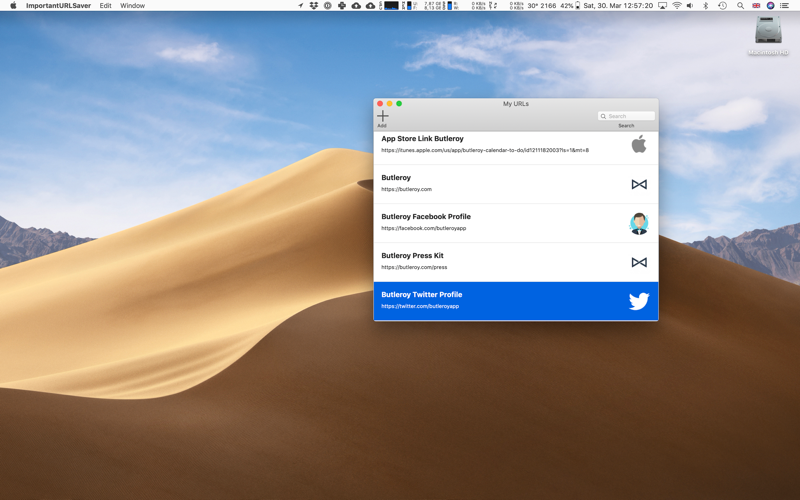The image size is (800, 500).
Task: Click the menu bar date and time
Action: click(x=618, y=6)
